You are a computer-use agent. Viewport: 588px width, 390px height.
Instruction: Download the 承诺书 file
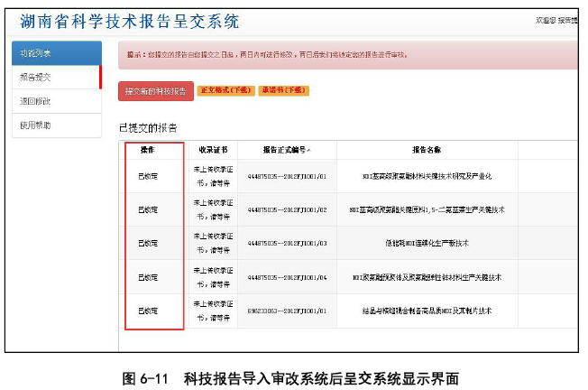pyautogui.click(x=283, y=91)
